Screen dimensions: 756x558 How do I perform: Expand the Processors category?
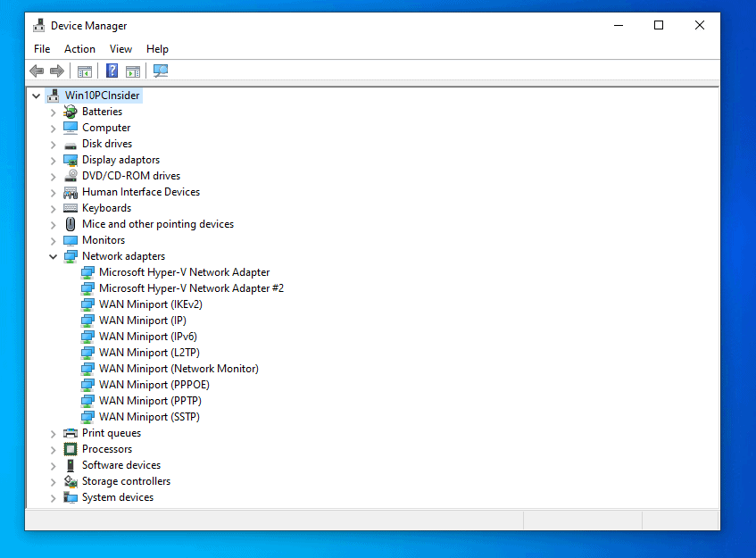(53, 449)
